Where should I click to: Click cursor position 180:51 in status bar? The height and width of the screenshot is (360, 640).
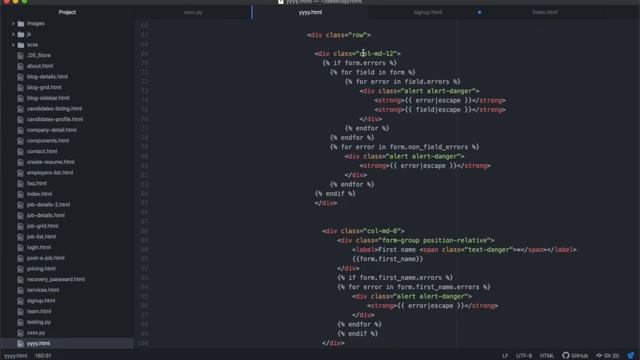[x=43, y=356]
